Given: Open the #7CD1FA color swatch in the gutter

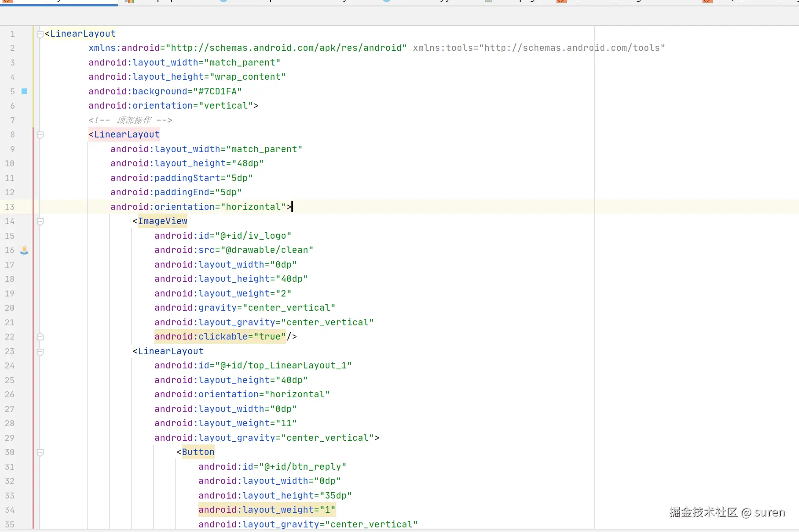Looking at the screenshot, I should coord(24,91).
